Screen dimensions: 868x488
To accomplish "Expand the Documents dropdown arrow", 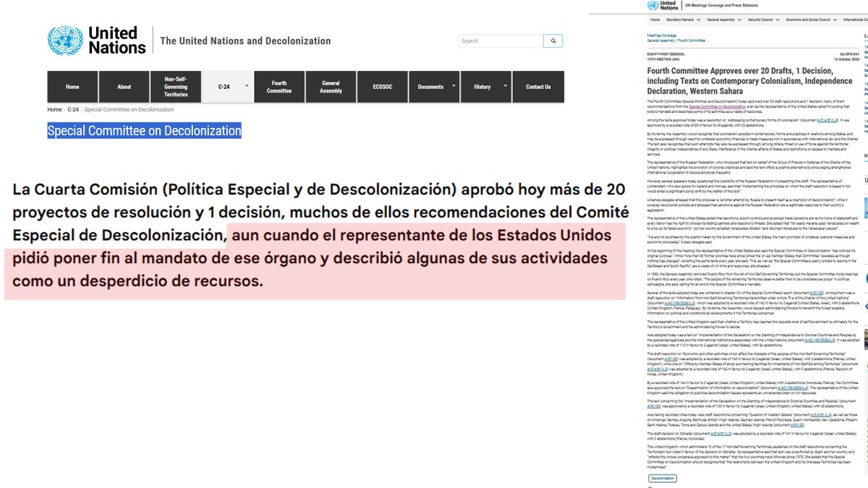I will pyautogui.click(x=454, y=85).
